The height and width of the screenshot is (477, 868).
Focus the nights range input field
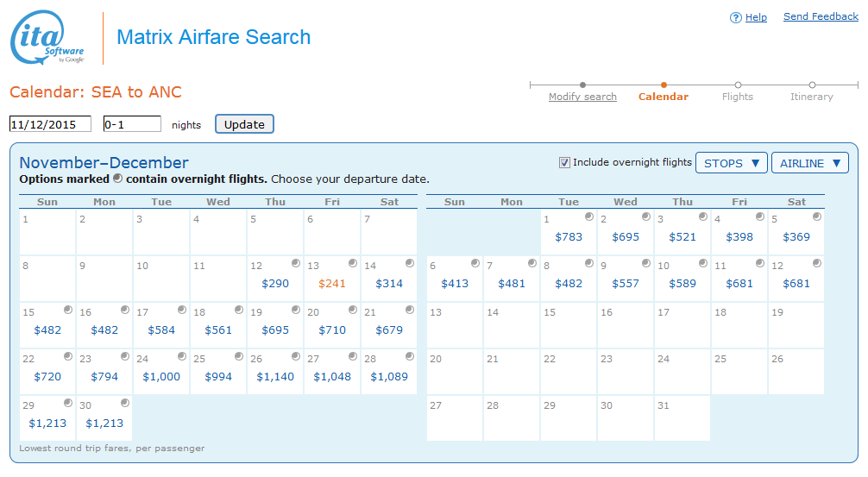coord(132,124)
